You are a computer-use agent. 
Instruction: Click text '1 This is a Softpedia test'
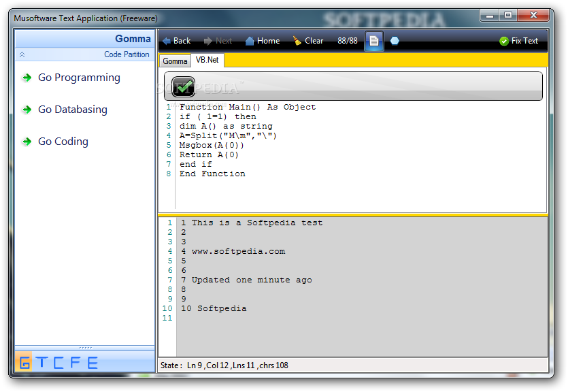pos(252,223)
